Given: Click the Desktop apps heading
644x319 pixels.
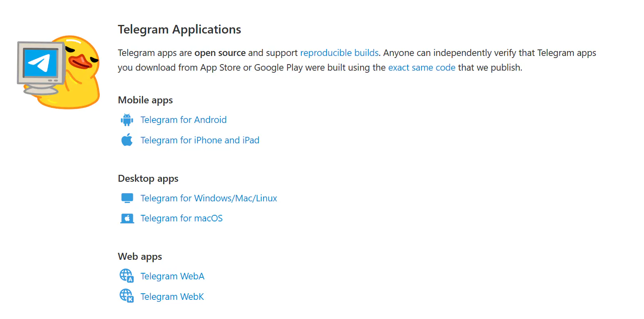Looking at the screenshot, I should coord(148,178).
